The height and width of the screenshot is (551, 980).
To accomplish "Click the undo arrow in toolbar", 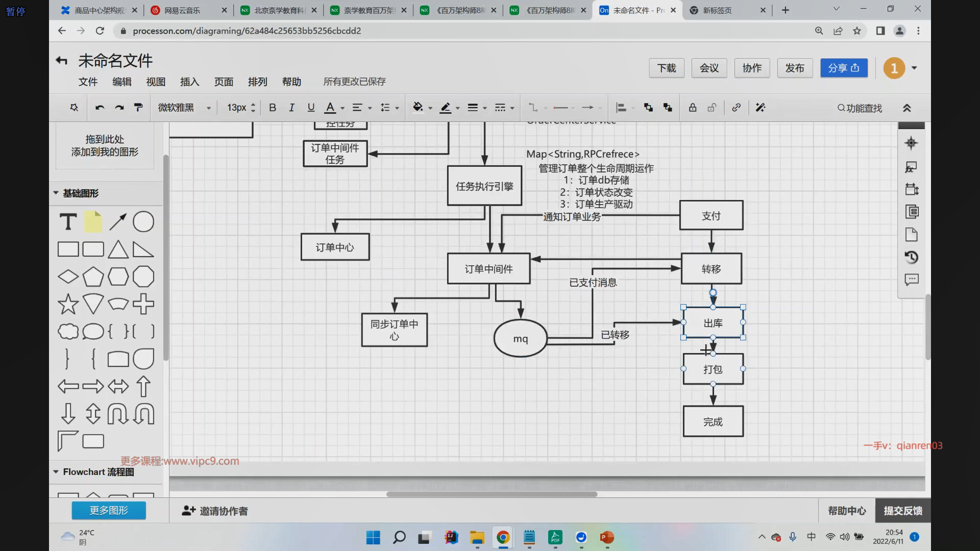I will 100,108.
